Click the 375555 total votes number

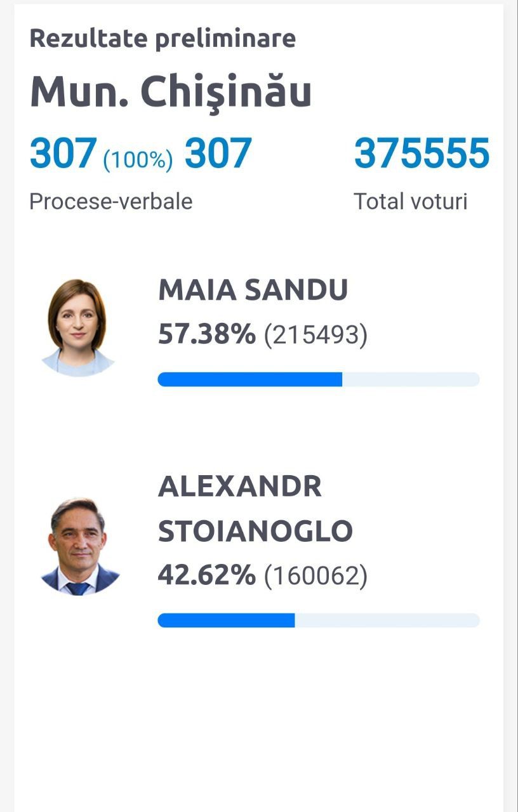coord(422,154)
